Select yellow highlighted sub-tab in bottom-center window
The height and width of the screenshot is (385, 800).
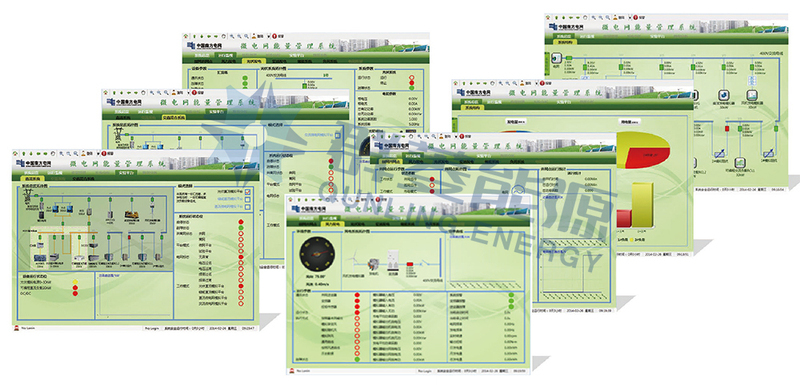click(x=333, y=224)
